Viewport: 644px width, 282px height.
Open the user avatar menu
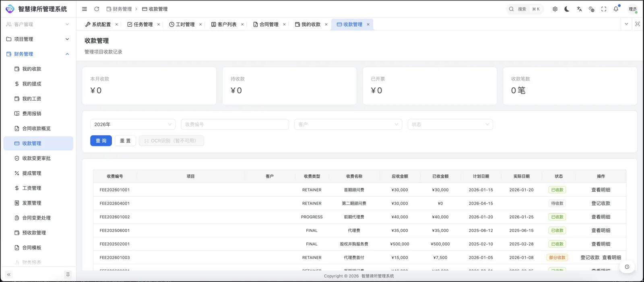click(633, 9)
